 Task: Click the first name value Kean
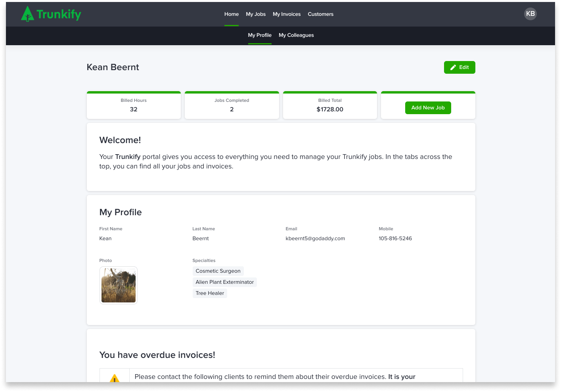click(x=105, y=239)
